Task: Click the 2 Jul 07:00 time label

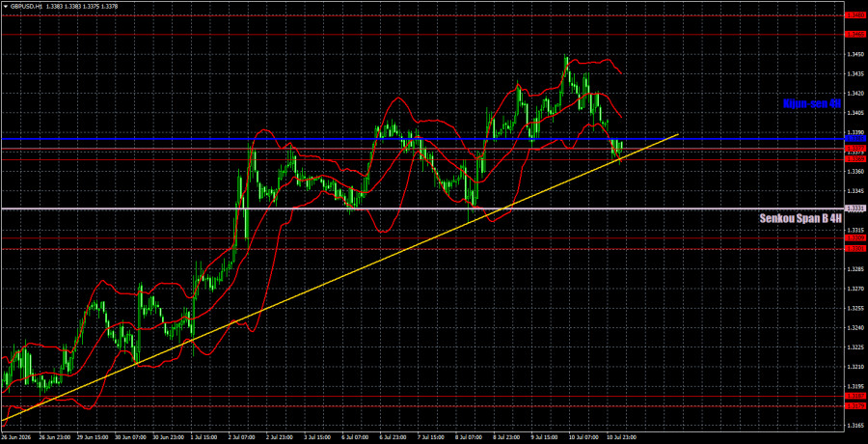Action: (x=244, y=437)
